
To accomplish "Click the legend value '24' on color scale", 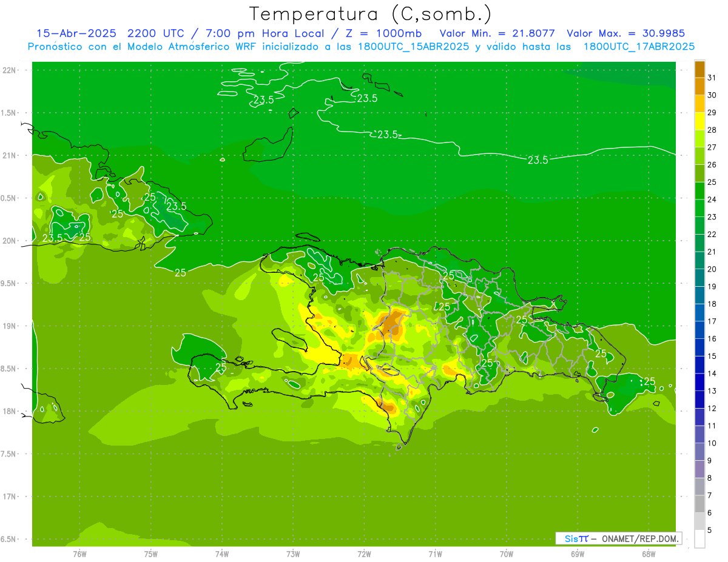I will coord(712,199).
